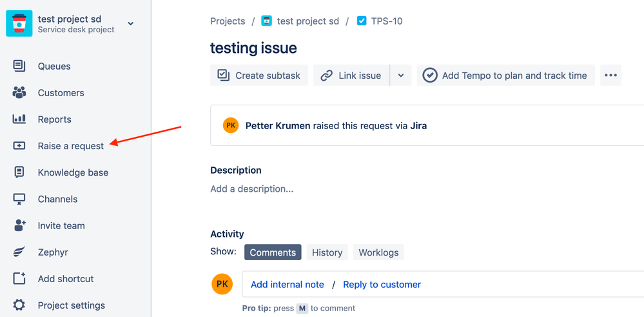The width and height of the screenshot is (644, 317).
Task: Open the Customers people icon
Action: [19, 92]
